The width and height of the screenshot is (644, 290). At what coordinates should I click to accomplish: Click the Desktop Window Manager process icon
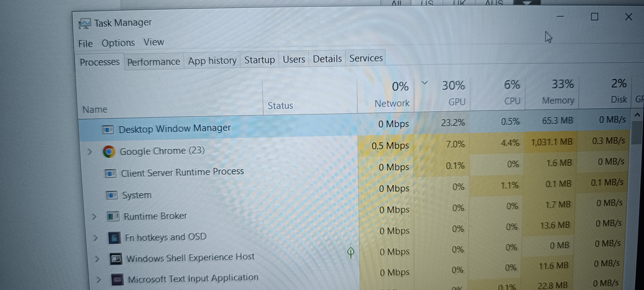pos(108,130)
